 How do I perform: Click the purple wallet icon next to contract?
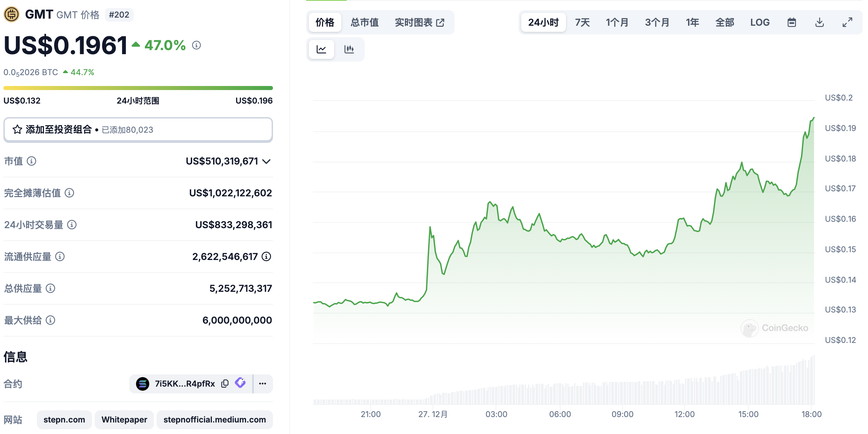[x=241, y=383]
